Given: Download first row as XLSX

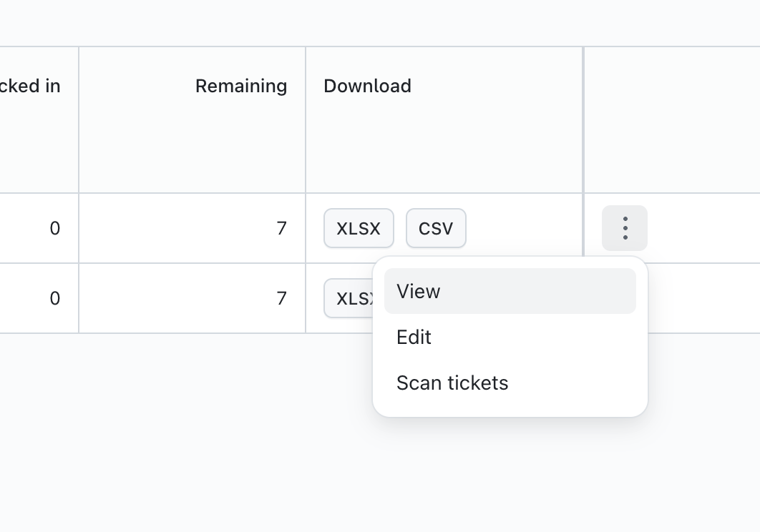Looking at the screenshot, I should (359, 228).
